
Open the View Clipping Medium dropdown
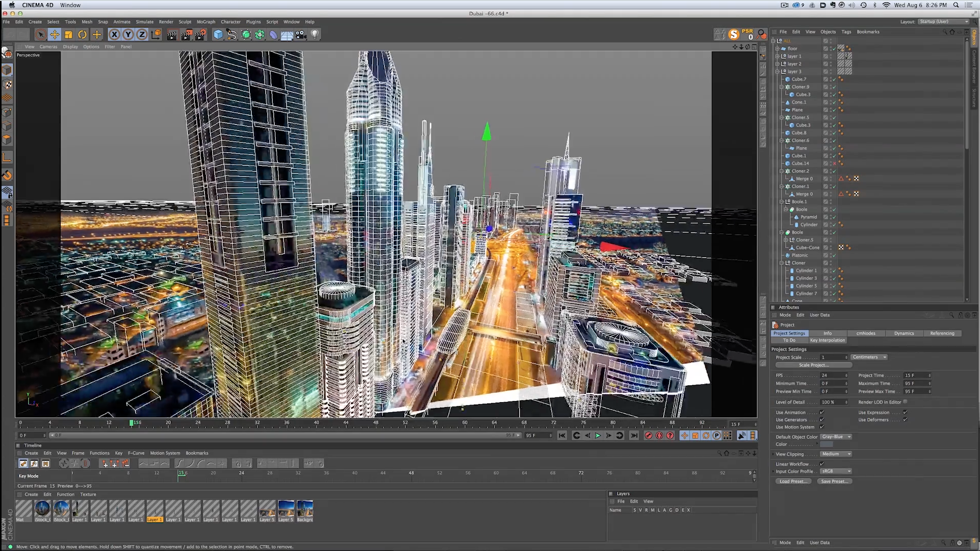point(835,454)
